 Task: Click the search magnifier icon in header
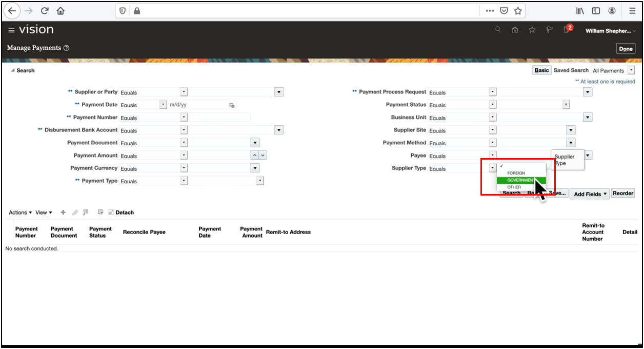coord(497,30)
